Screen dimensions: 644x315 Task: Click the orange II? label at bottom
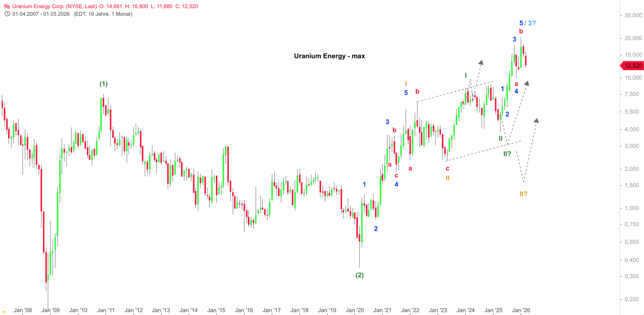[x=523, y=194]
